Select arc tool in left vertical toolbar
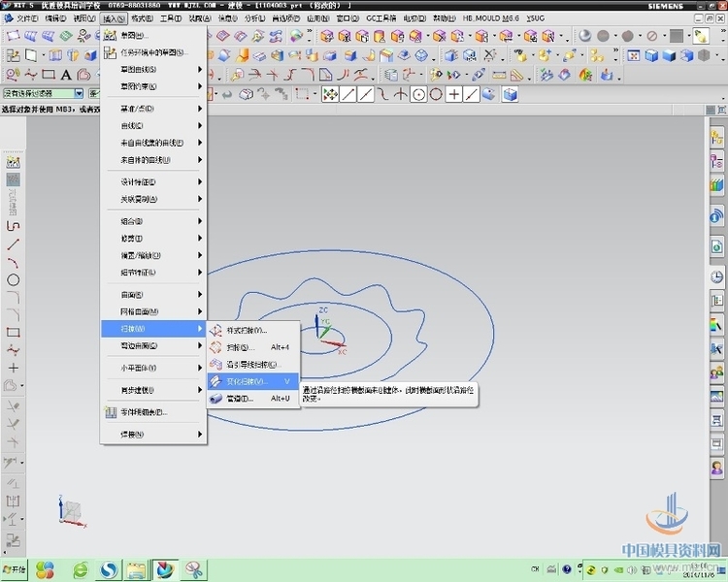Screen dimensions: 728x582 point(13,262)
